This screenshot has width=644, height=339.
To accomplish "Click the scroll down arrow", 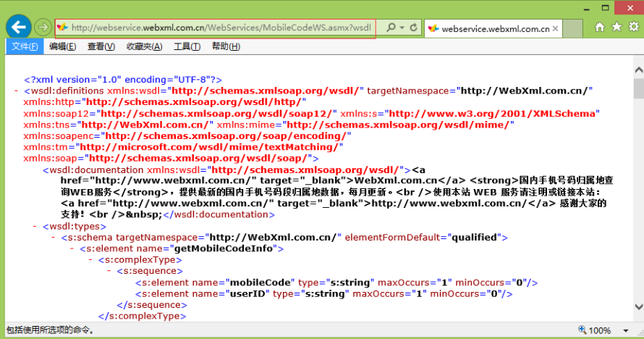I will pyautogui.click(x=639, y=307).
